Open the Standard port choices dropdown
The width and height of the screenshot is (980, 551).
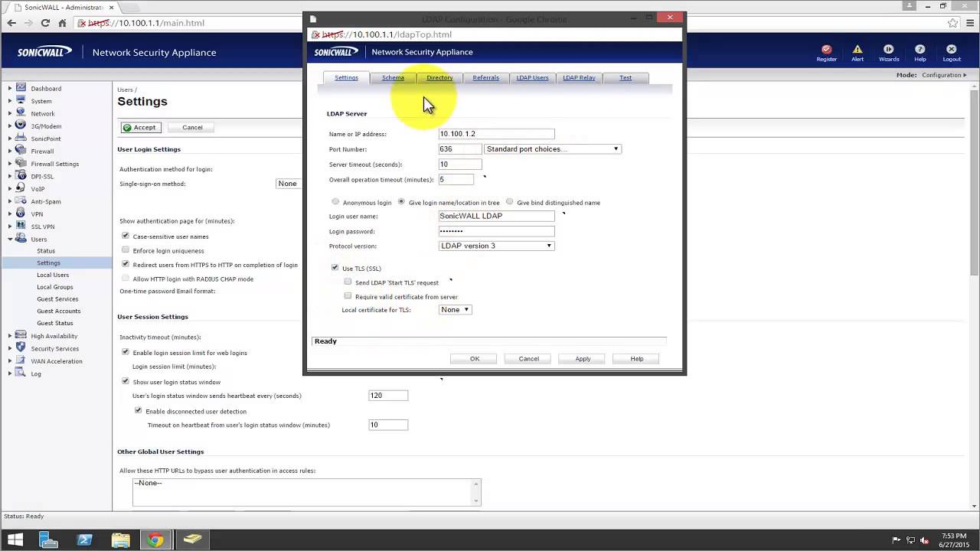[552, 148]
